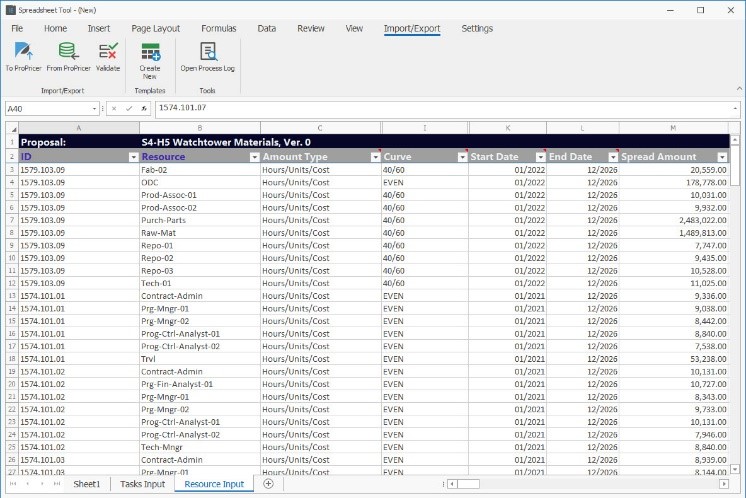Open the Start Date filter dropdown

(x=540, y=157)
